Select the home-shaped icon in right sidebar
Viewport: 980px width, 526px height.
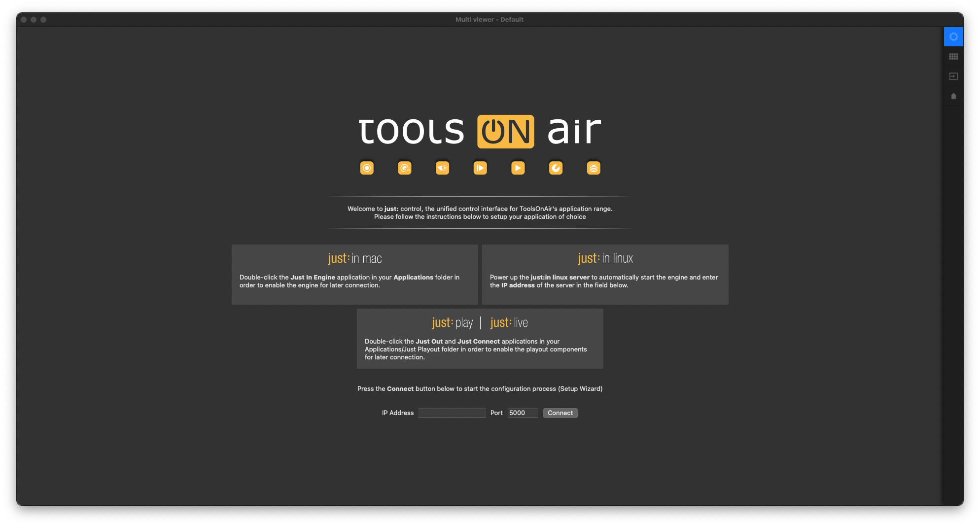[953, 96]
